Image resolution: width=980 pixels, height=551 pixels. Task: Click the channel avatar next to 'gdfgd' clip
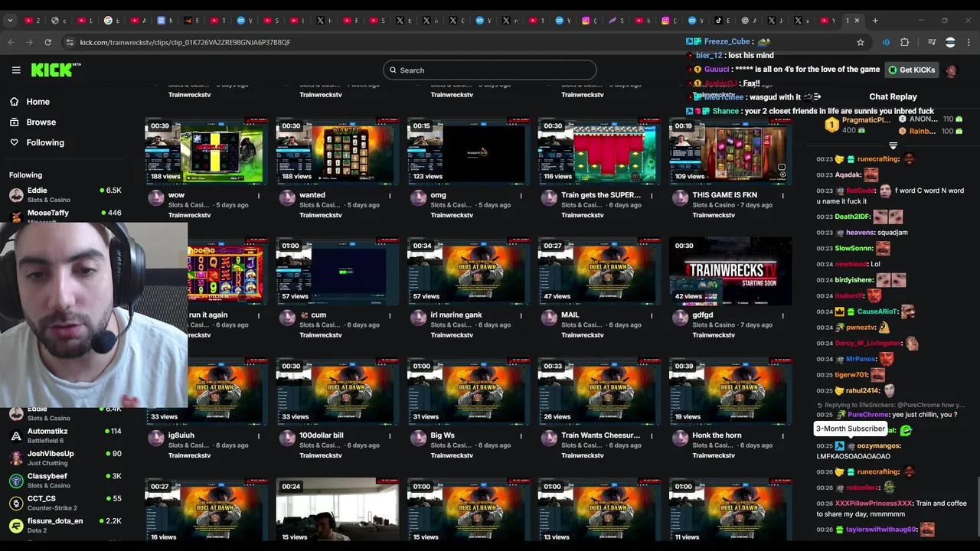(680, 318)
